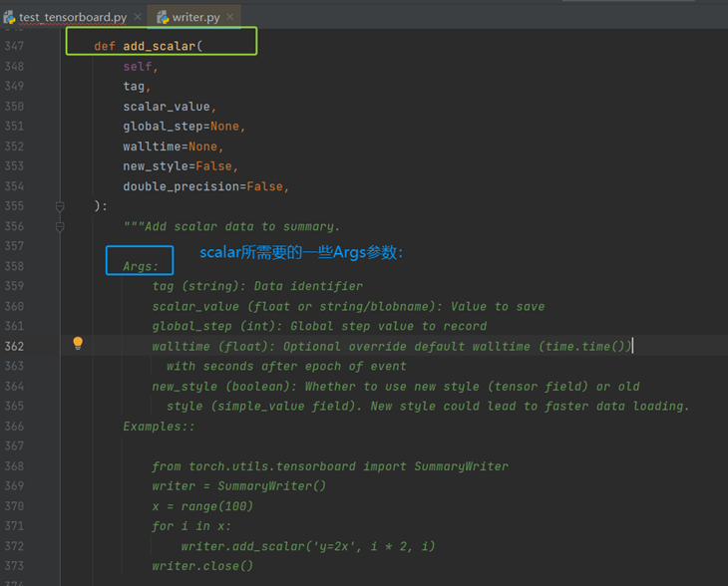Click the global_step=None parameter line
728x586 pixels.
coord(183,127)
